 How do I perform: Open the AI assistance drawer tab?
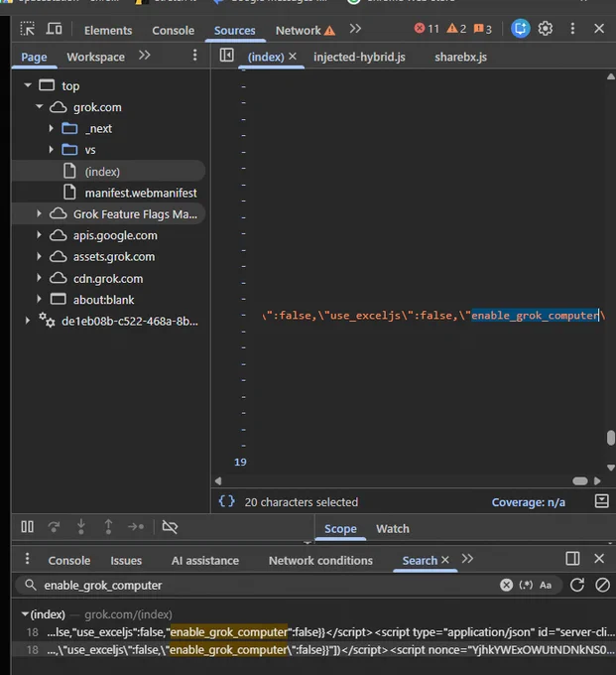205,561
